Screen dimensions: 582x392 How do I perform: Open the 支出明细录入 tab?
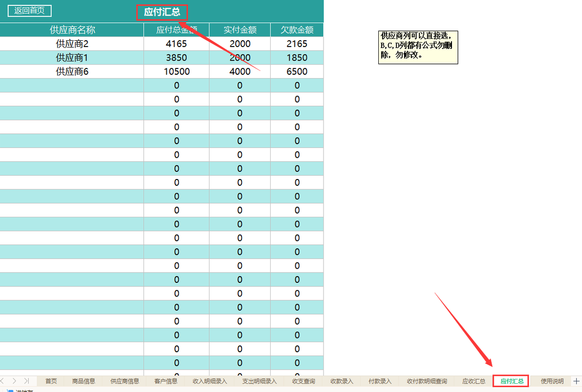click(259, 381)
